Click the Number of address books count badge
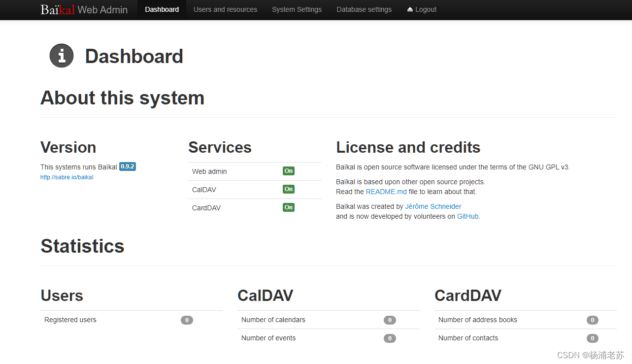The image size is (632, 364). 593,320
